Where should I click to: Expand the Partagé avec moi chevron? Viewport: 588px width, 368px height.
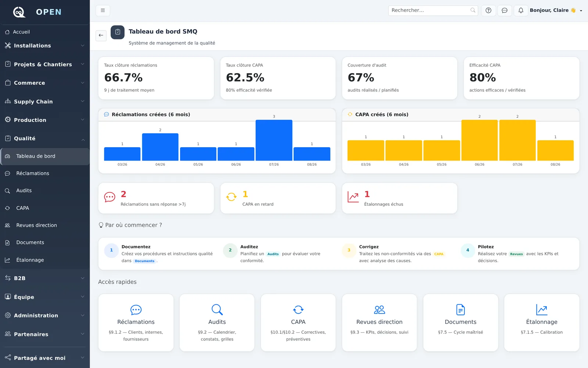83,357
